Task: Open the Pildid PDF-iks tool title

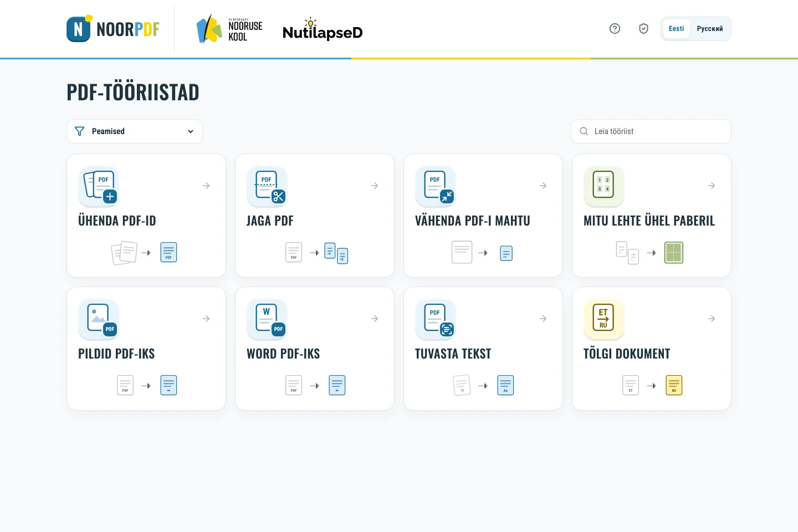Action: [x=116, y=354]
